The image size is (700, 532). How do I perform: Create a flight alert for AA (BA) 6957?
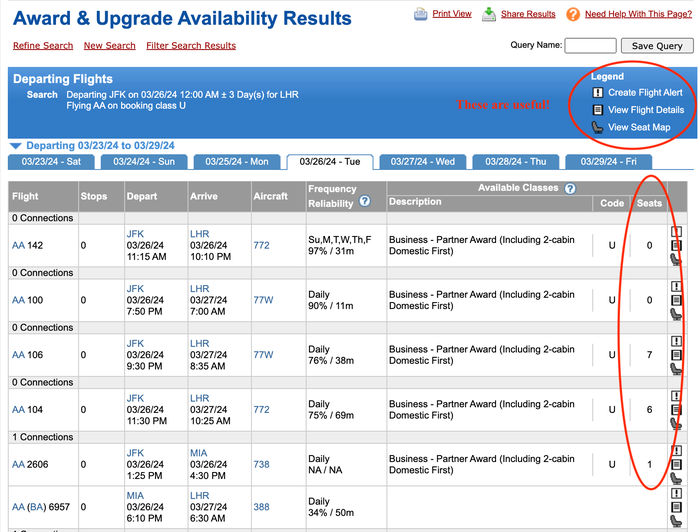point(676,493)
